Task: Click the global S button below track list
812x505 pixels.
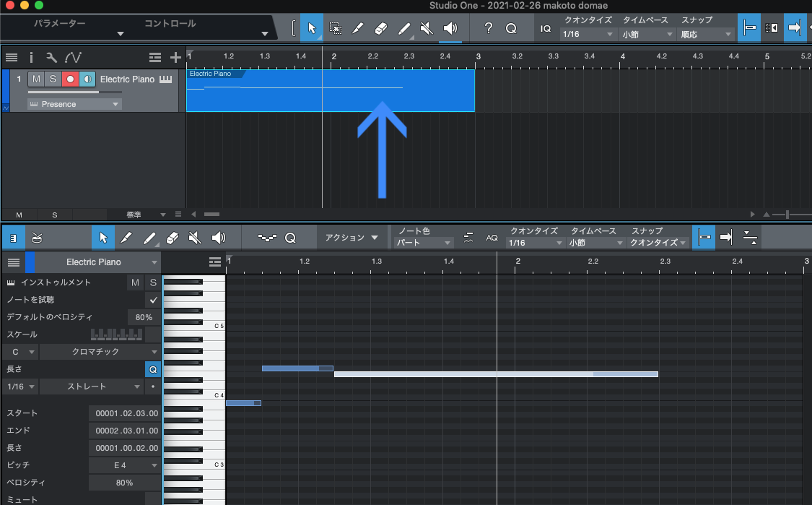Action: pos(54,215)
